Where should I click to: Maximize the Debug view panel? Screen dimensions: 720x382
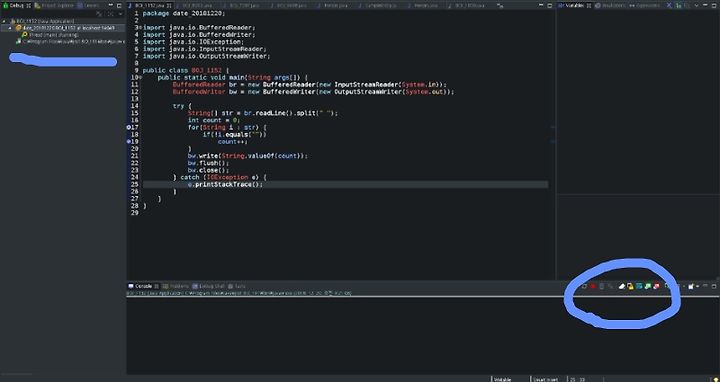tap(119, 6)
